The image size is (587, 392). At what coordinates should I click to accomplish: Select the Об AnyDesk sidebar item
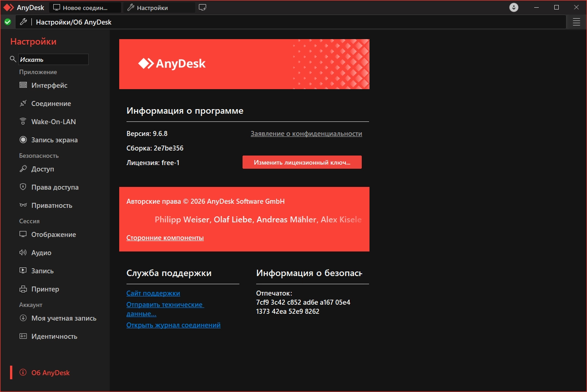click(51, 373)
